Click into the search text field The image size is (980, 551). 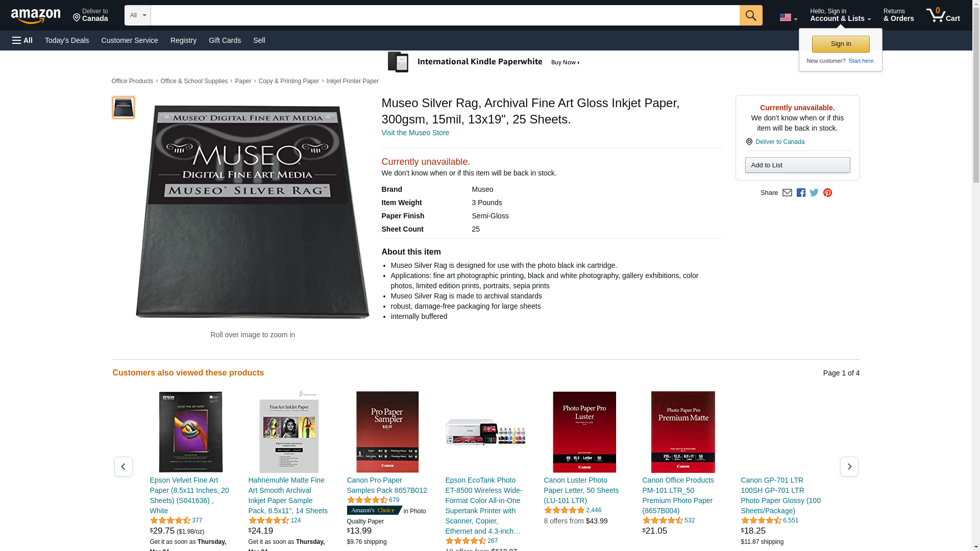tap(444, 15)
